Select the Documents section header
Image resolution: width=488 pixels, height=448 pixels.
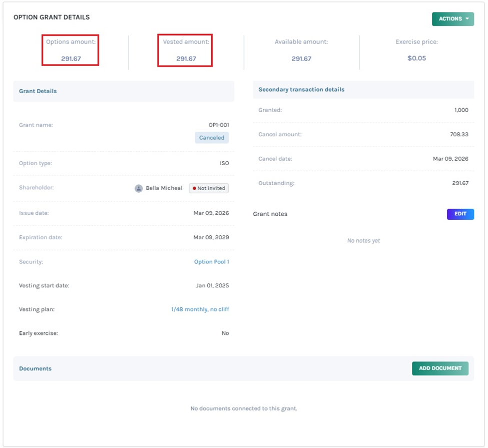[x=35, y=368]
